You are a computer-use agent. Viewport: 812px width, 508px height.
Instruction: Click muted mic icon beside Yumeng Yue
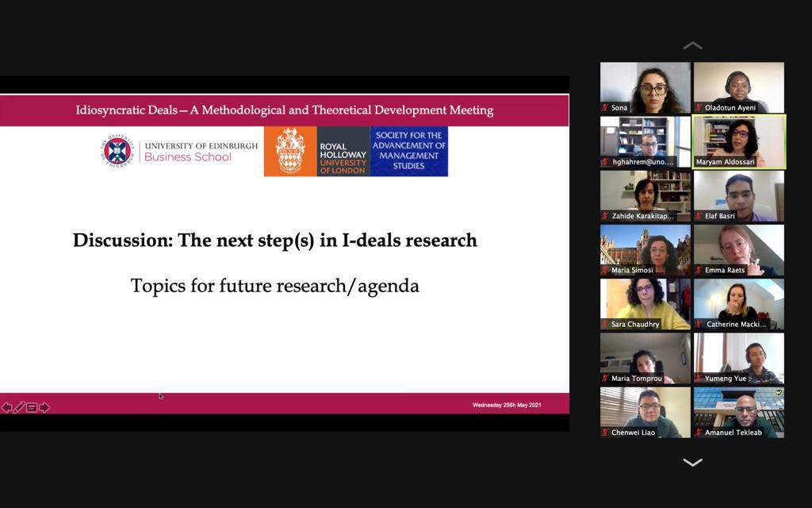[x=699, y=379]
